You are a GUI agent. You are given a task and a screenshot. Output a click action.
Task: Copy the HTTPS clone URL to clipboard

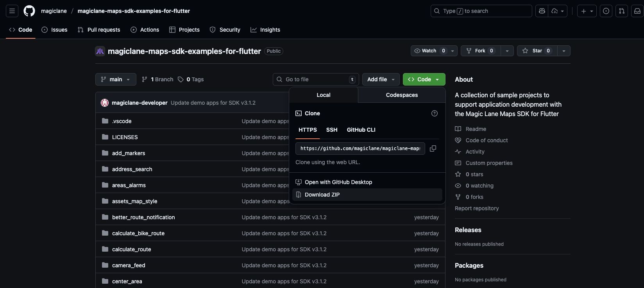pyautogui.click(x=433, y=148)
